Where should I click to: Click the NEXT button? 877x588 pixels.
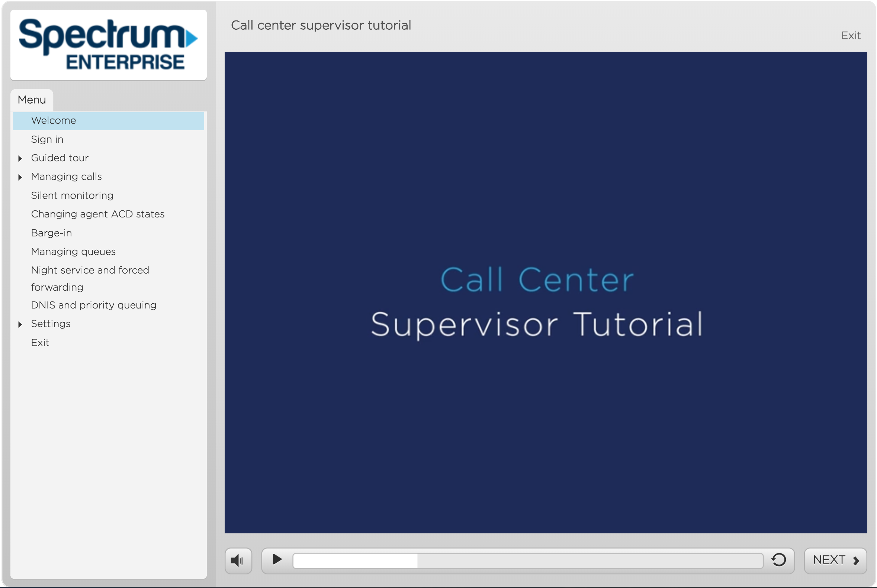point(835,560)
